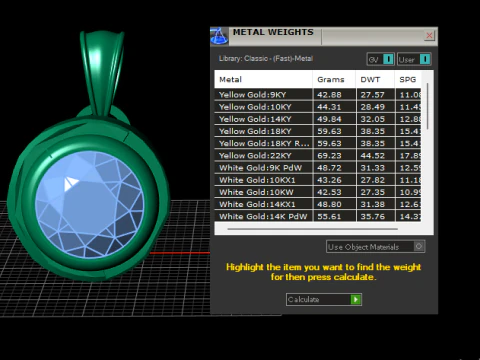Sort by the Grams column header
This screenshot has width=480, height=360.
point(334,79)
